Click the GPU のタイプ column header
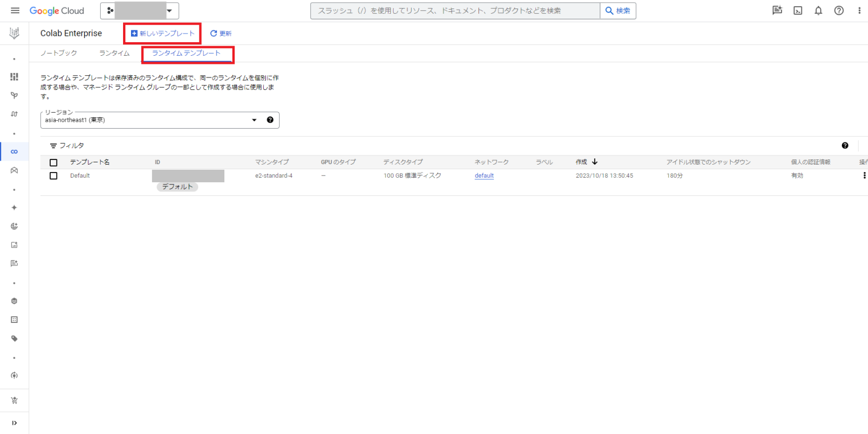Image resolution: width=868 pixels, height=434 pixels. [338, 162]
